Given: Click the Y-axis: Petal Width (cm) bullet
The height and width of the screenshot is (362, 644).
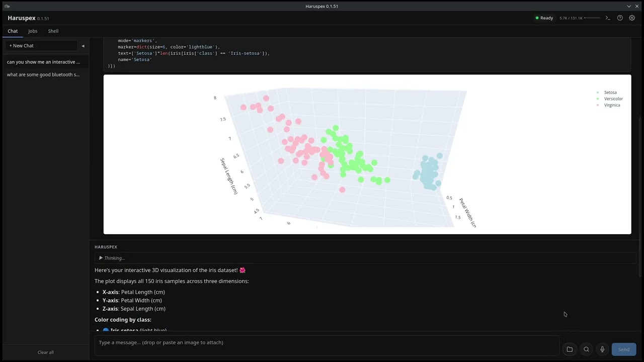Looking at the screenshot, I should (x=132, y=300).
